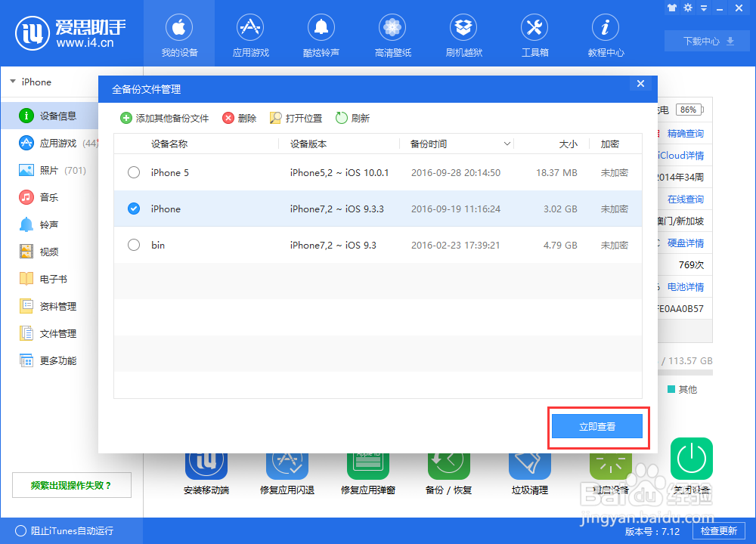This screenshot has width=756, height=544.
Task: Click 修复应用闪退 icon
Action: point(287,466)
